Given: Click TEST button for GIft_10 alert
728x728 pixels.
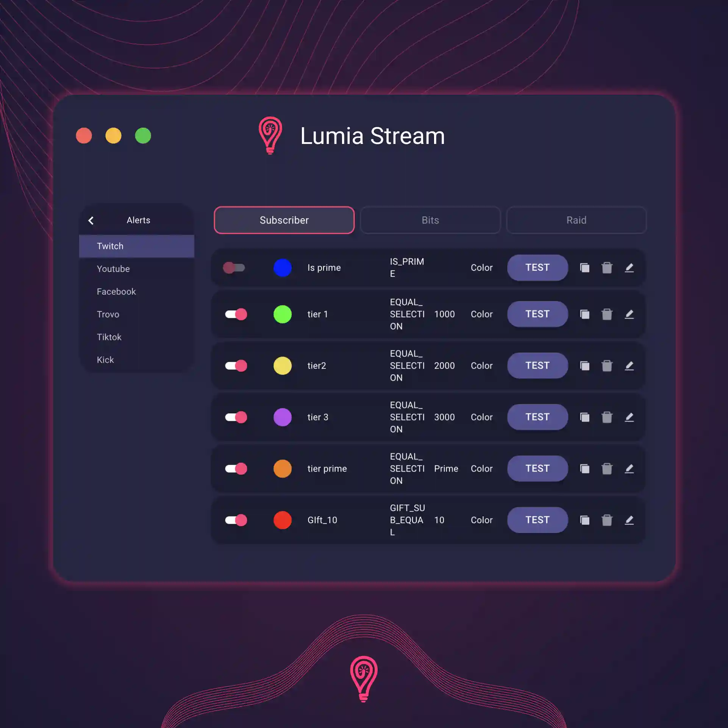Looking at the screenshot, I should [x=537, y=519].
